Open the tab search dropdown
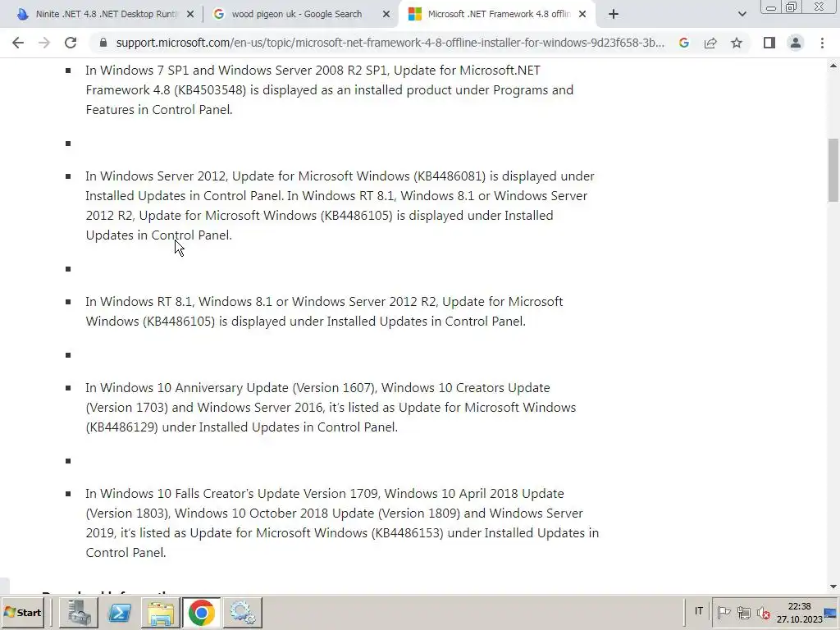Viewport: 840px width, 630px height. click(x=742, y=15)
